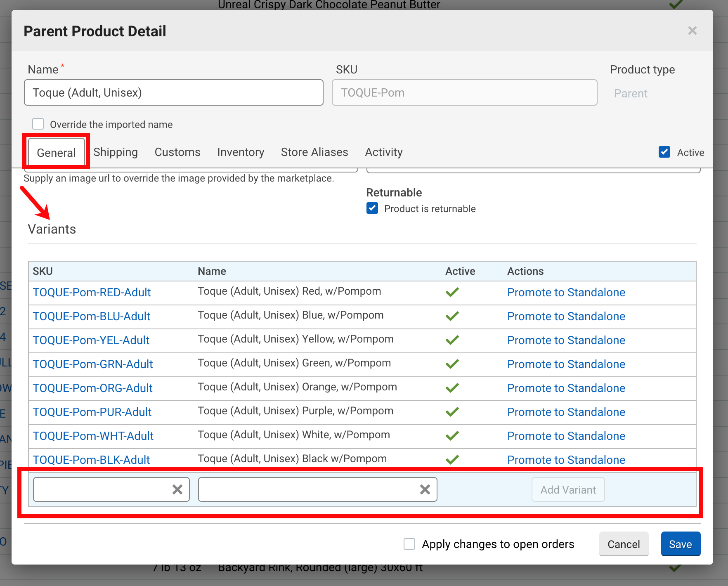
Task: View the Store Aliases tab
Action: (x=314, y=152)
